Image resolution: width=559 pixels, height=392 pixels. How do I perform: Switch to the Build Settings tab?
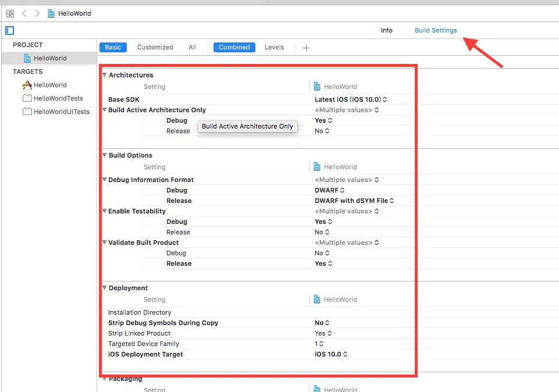[x=436, y=30]
